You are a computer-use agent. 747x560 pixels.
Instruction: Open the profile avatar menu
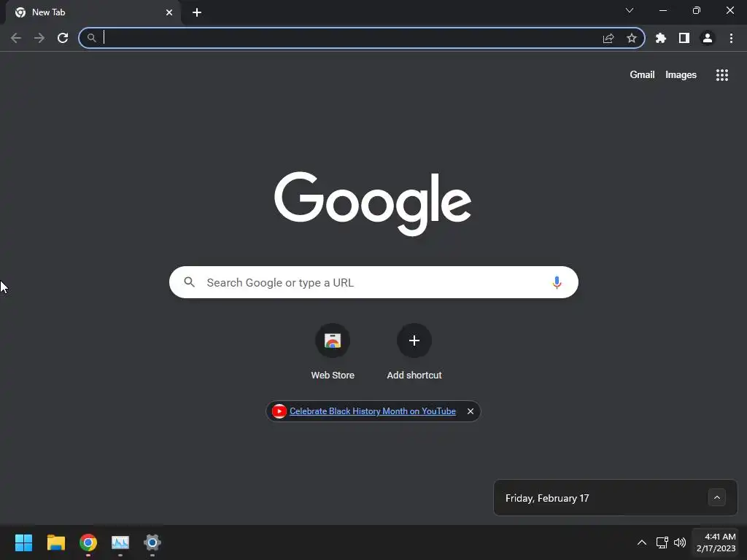pos(708,38)
